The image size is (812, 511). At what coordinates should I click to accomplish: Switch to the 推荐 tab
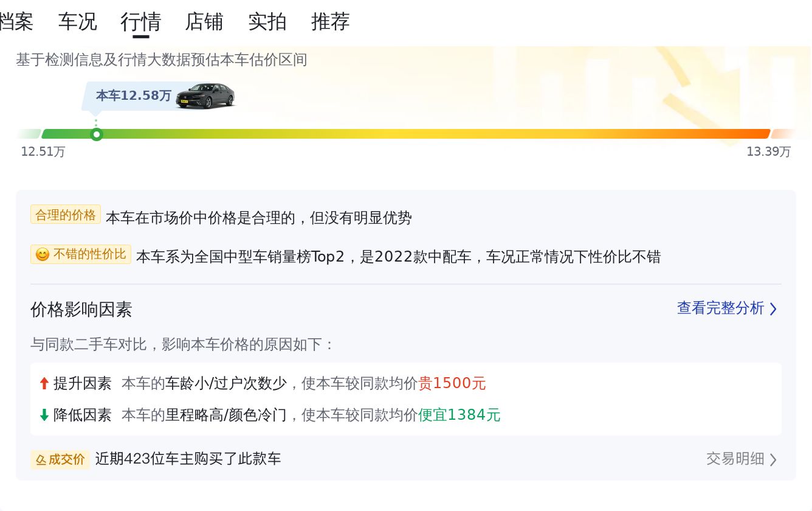pos(330,22)
